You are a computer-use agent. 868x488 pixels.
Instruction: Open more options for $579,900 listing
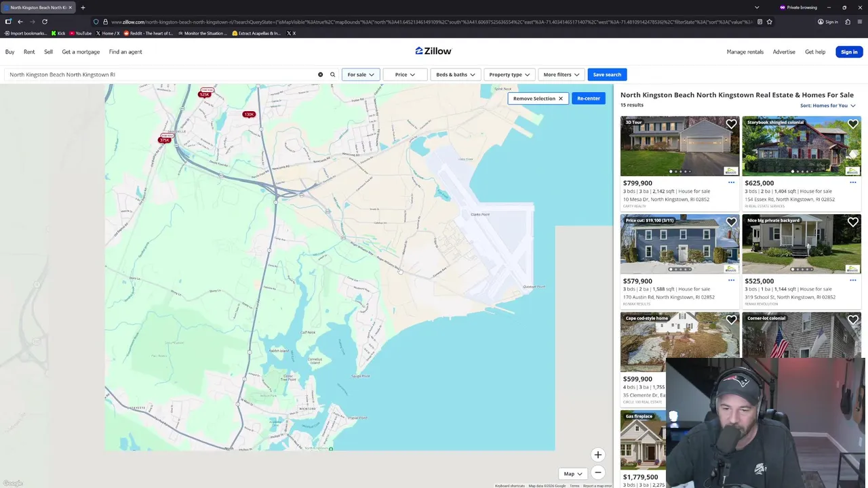(731, 280)
